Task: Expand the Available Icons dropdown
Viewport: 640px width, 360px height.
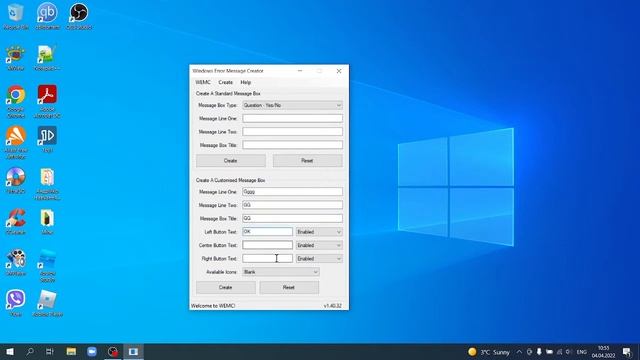Action: coord(281,272)
